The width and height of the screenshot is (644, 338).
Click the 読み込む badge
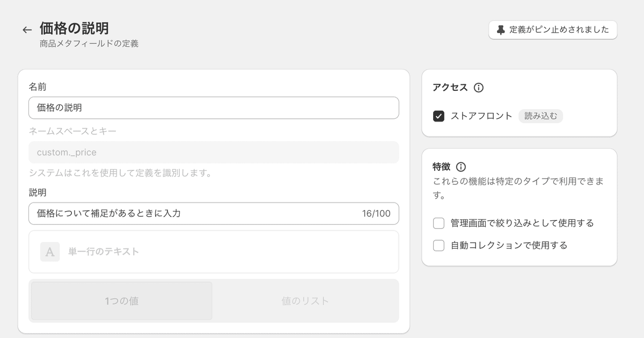[x=540, y=116]
